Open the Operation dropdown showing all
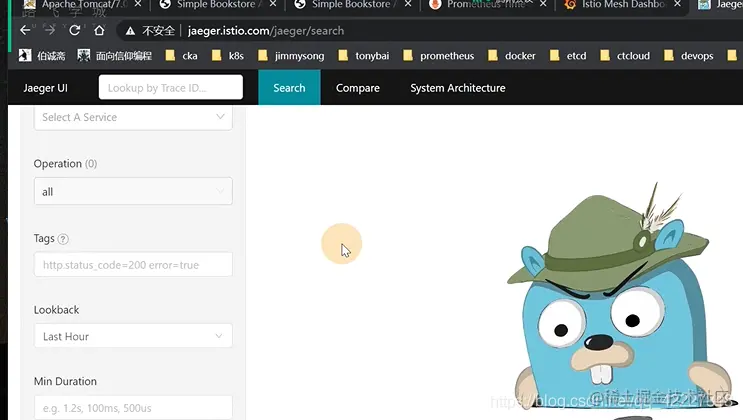 [x=133, y=192]
